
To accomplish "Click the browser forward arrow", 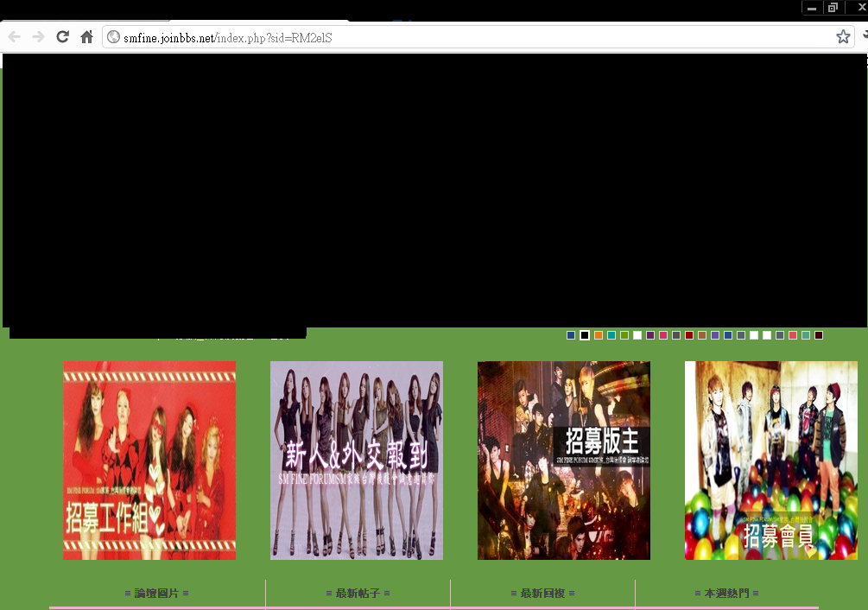I will click(38, 37).
